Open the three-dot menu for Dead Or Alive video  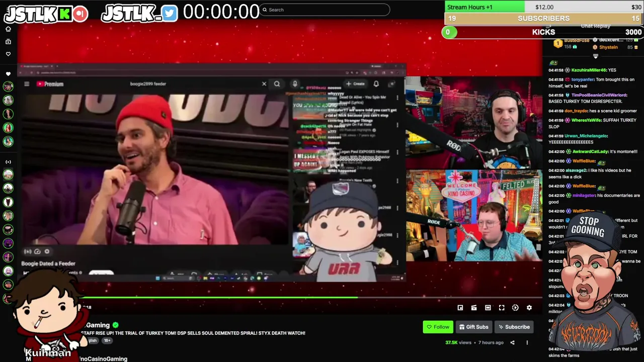tap(397, 98)
